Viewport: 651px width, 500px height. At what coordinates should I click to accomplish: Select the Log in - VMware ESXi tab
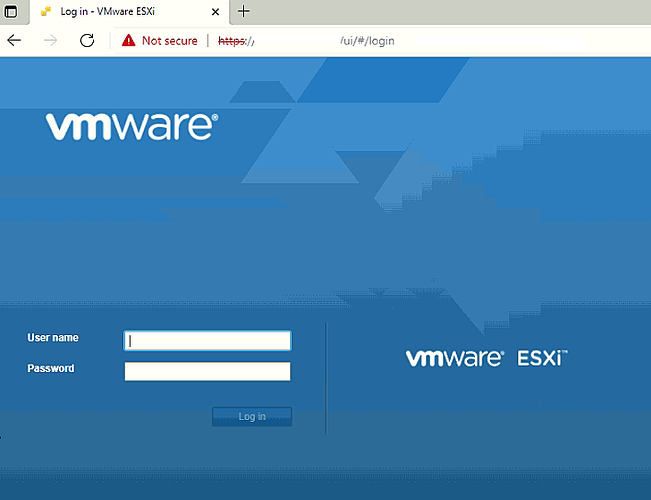129,12
